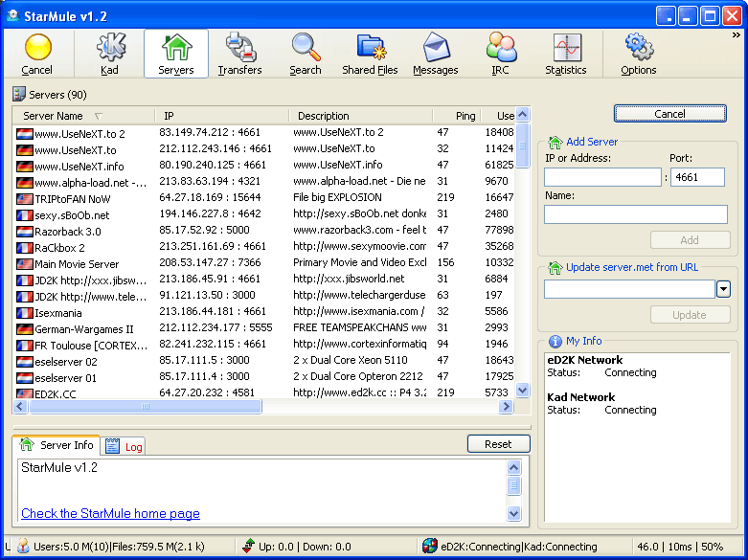Open the server.met URL dropdown arrow
748x560 pixels.
pyautogui.click(x=723, y=289)
